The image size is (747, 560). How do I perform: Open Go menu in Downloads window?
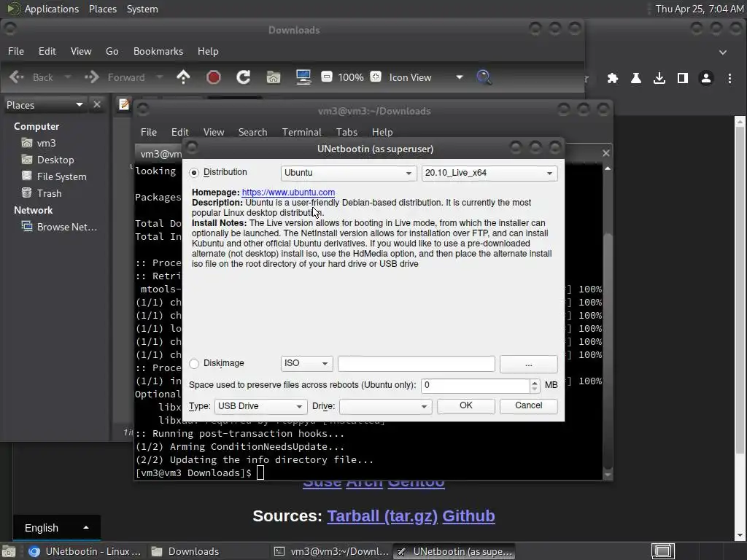tap(112, 52)
